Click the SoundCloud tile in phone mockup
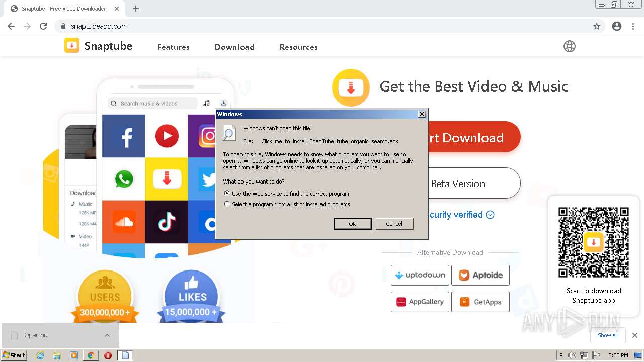 [x=124, y=222]
